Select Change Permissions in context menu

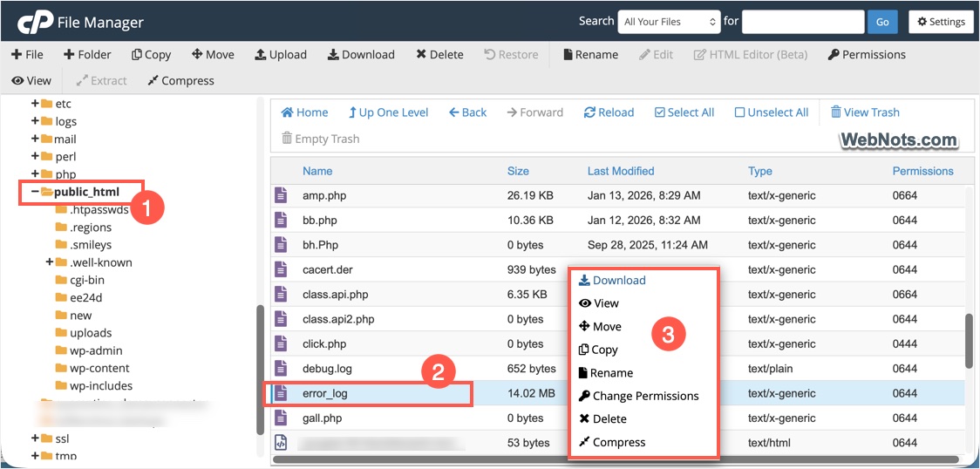(639, 396)
